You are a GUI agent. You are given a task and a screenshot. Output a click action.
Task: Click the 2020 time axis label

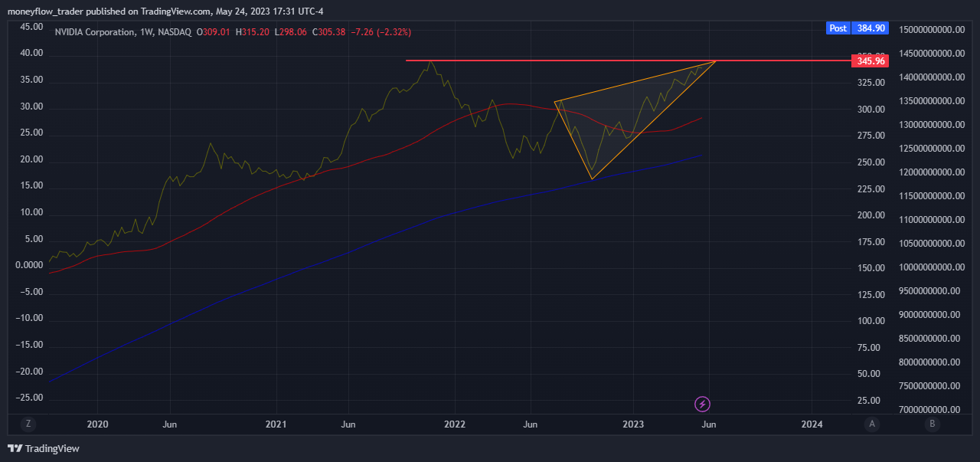pos(97,424)
